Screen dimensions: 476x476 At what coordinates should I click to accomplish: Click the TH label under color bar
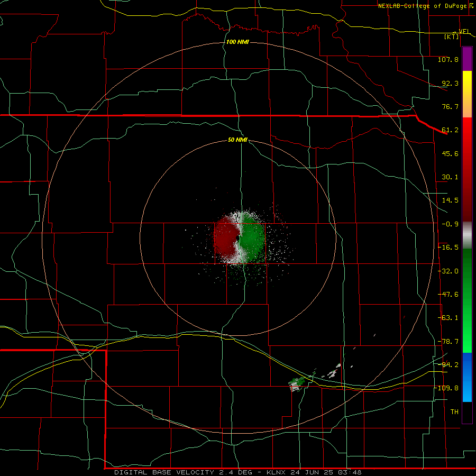tap(454, 412)
